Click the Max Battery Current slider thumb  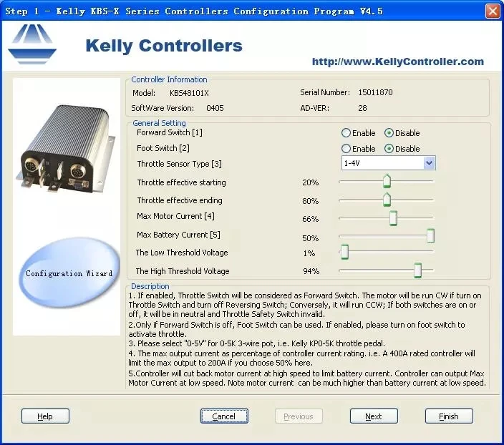(430, 236)
